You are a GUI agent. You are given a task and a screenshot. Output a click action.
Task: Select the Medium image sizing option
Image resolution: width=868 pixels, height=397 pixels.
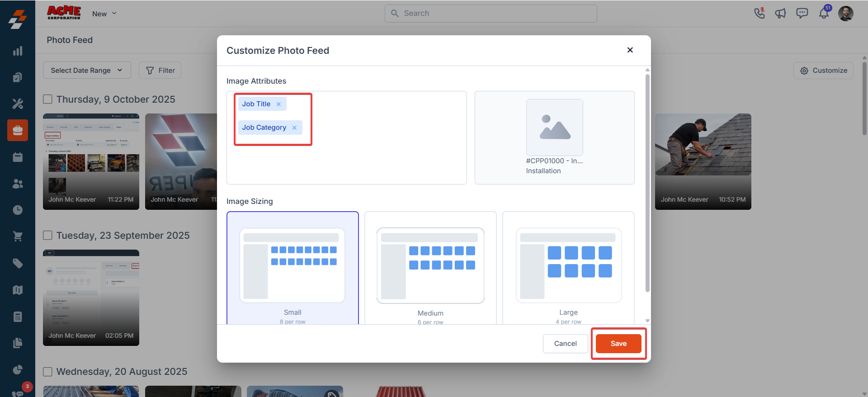coord(430,268)
